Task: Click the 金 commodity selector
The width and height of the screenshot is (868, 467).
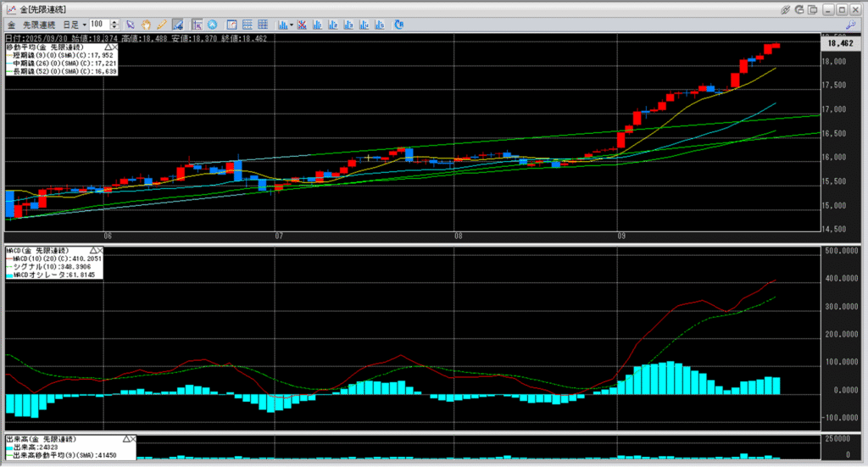Action: point(12,25)
